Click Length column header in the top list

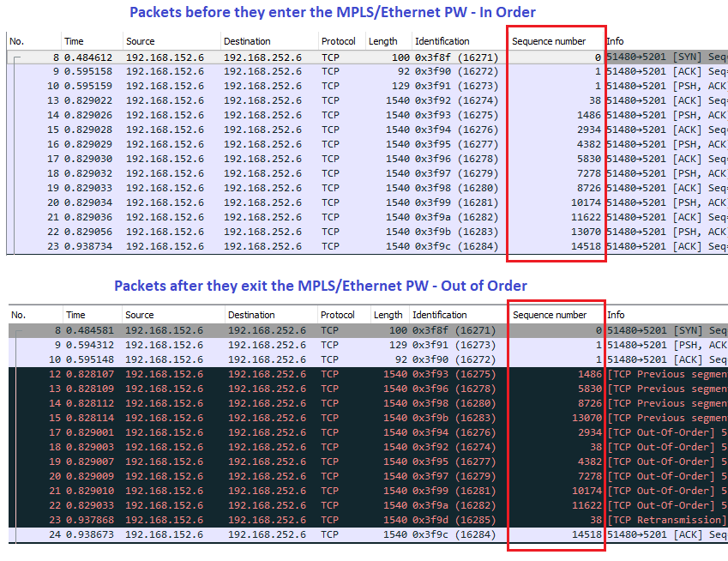[382, 41]
